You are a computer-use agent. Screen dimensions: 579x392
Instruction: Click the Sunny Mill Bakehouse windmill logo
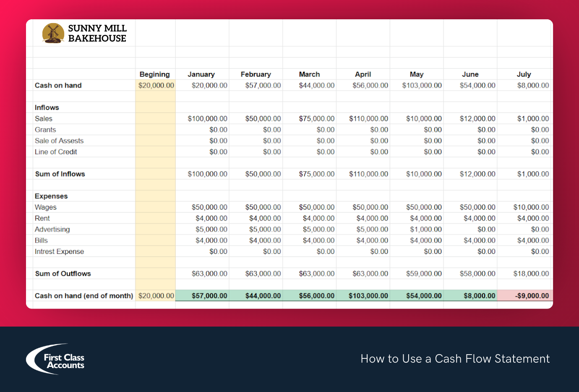pos(53,33)
